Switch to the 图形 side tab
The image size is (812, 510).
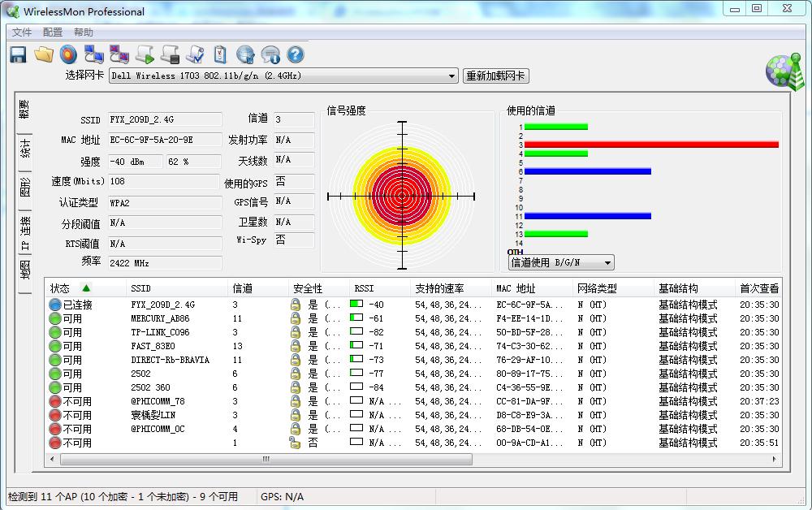pyautogui.click(x=25, y=186)
